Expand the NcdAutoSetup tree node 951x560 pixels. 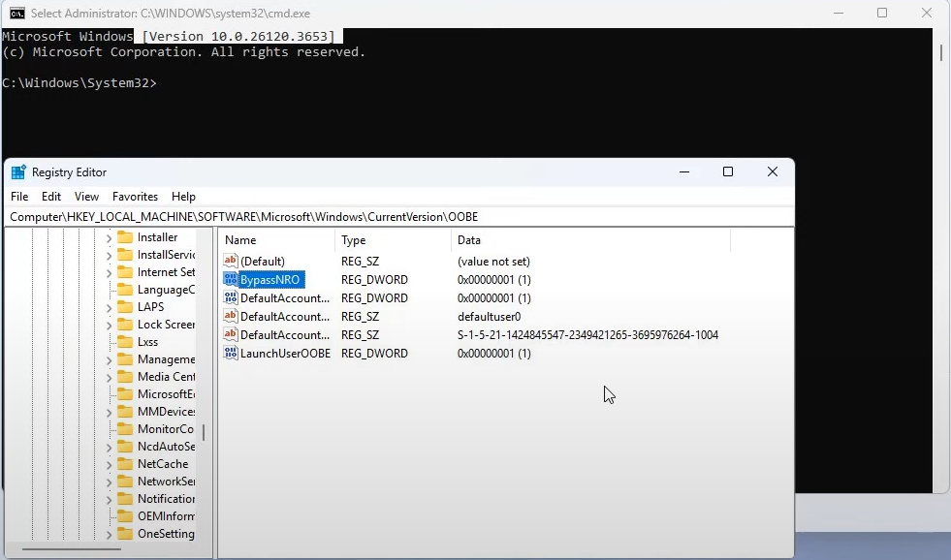(110, 448)
